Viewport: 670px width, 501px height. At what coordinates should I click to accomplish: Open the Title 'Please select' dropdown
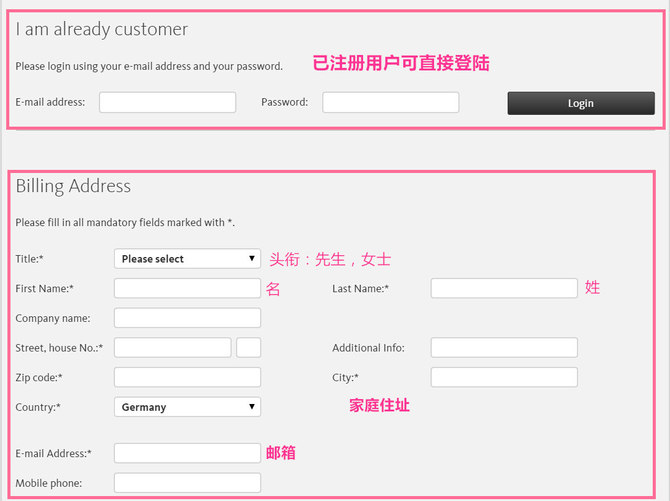[187, 259]
